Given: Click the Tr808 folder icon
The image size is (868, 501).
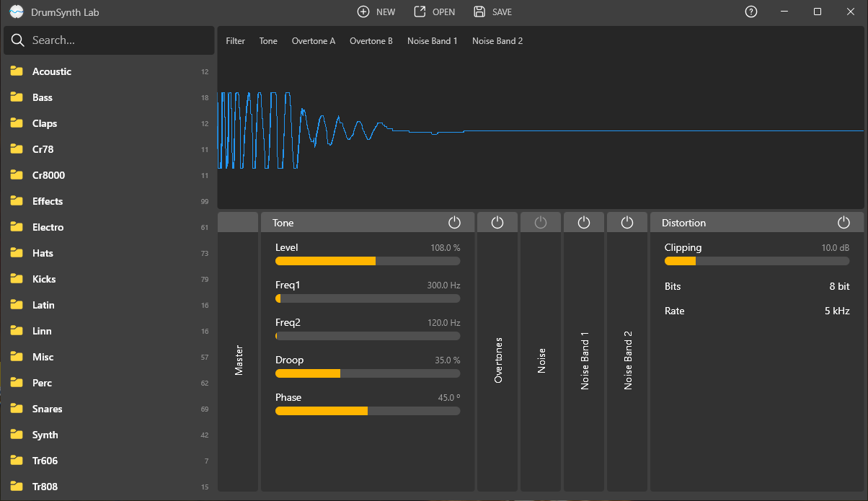Looking at the screenshot, I should (17, 487).
